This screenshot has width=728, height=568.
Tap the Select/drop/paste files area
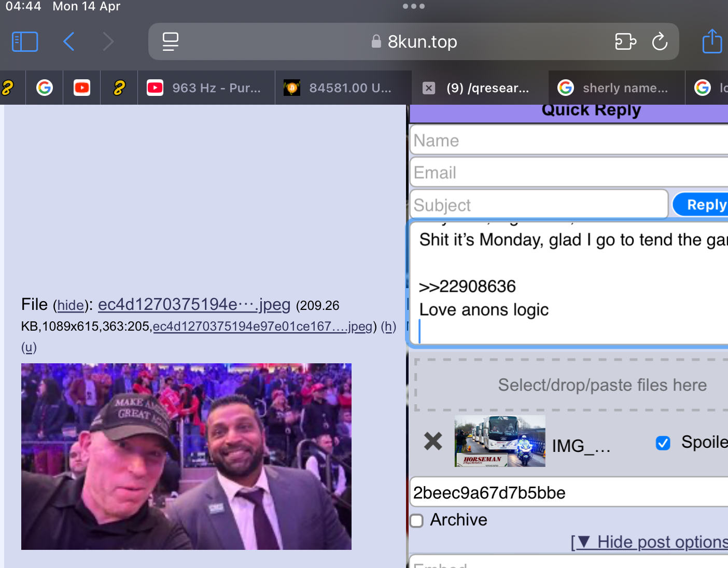coord(571,385)
